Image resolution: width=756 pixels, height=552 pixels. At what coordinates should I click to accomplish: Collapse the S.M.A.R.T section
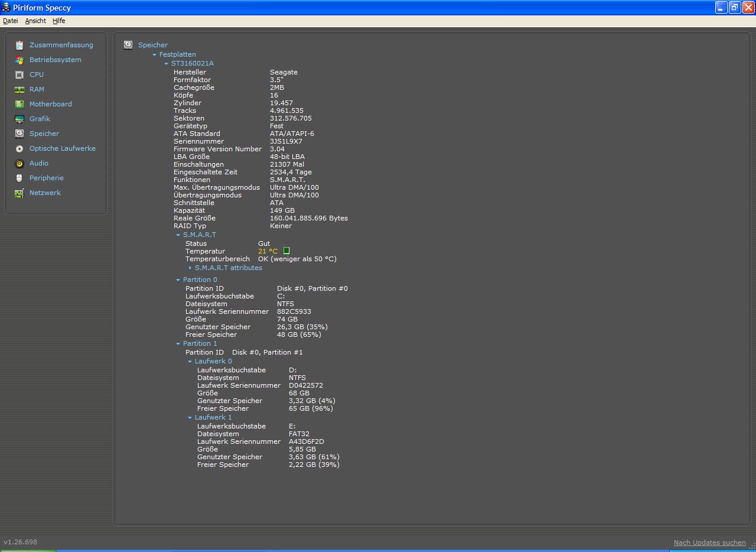click(178, 235)
